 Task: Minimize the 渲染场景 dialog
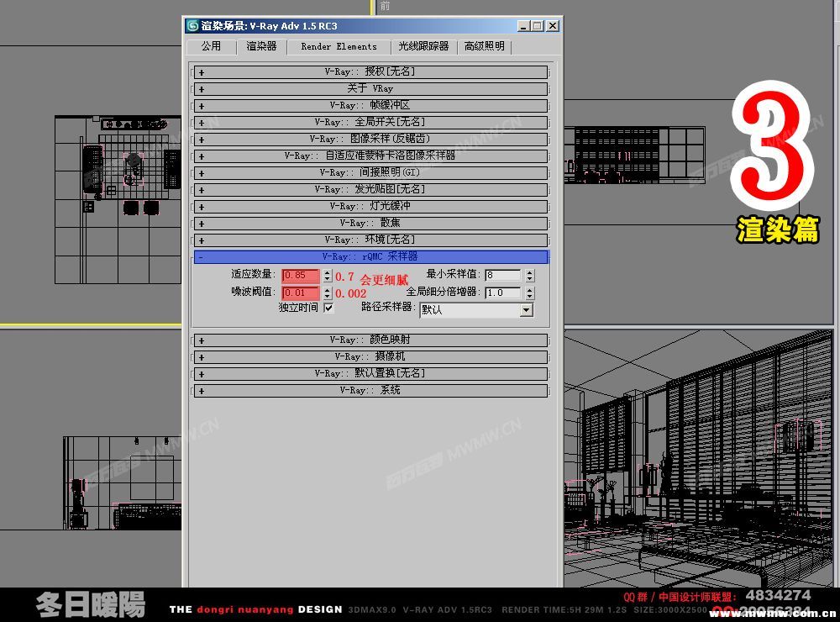524,26
